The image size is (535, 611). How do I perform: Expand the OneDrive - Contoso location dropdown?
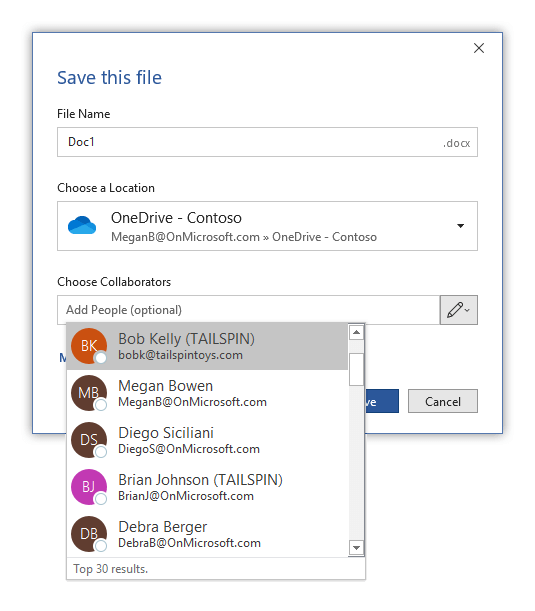pos(461,226)
